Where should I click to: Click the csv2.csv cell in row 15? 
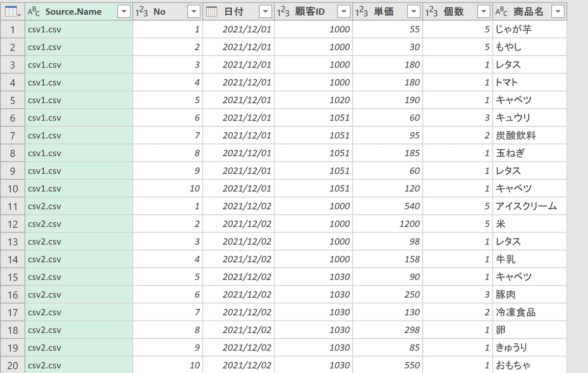(x=79, y=277)
